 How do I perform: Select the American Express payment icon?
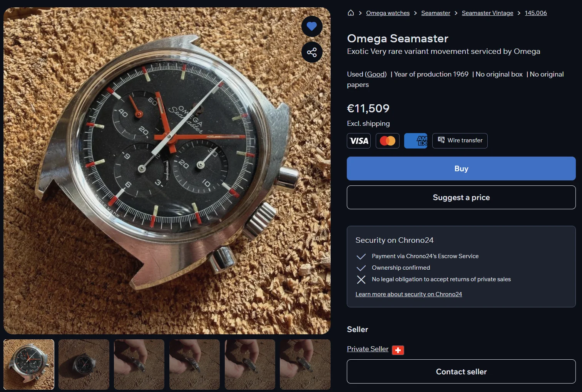coord(416,141)
